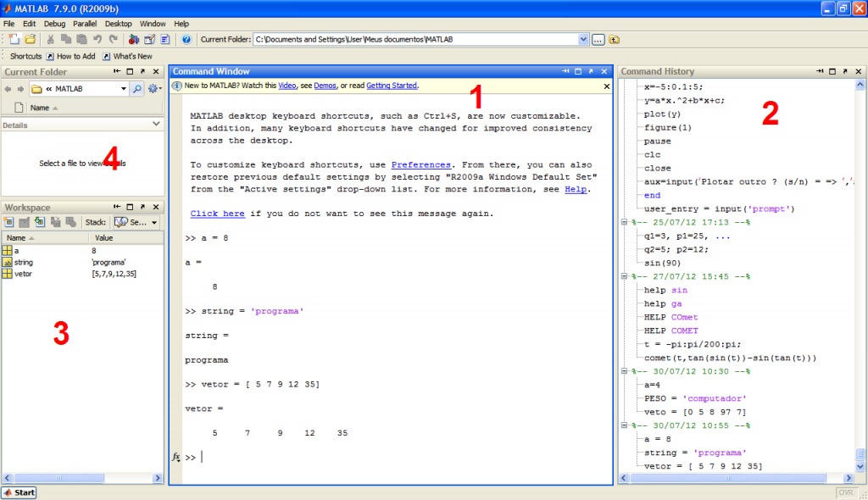Open Simulink from the toolbar

tap(133, 39)
